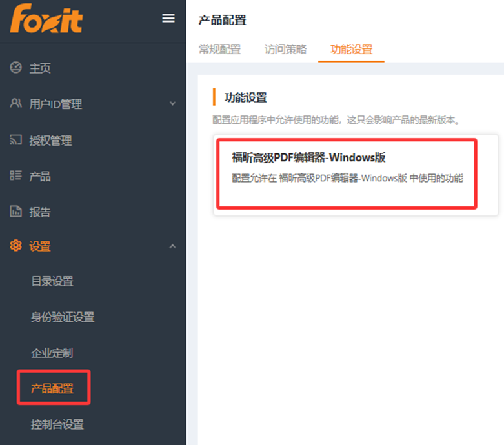Expand 用户ID管理 chevron arrow
This screenshot has height=445, width=504.
[x=172, y=103]
